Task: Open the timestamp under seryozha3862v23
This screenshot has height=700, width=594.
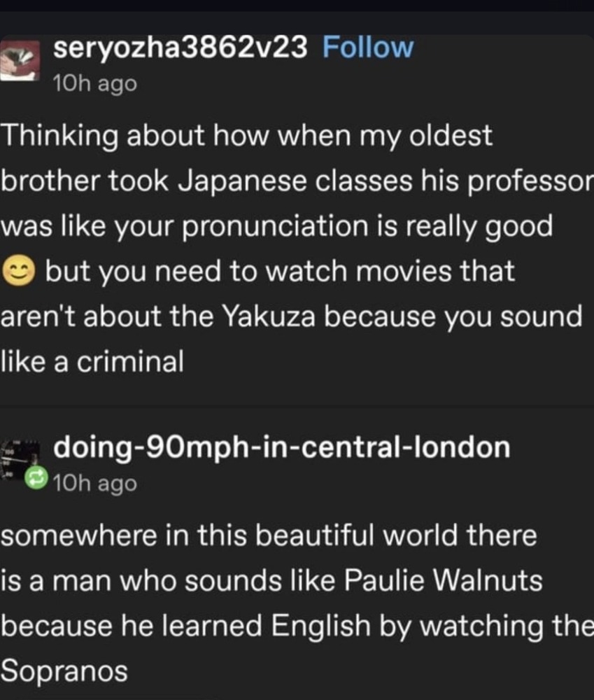Action: click(x=94, y=83)
